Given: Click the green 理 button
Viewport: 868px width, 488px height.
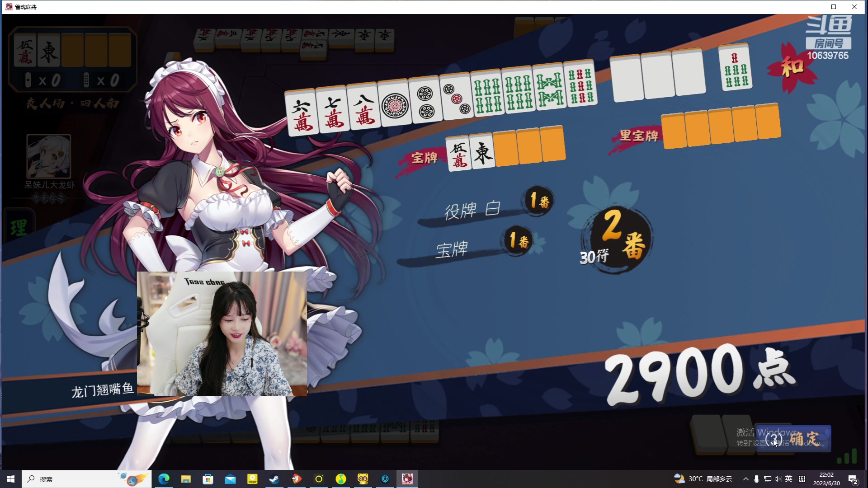Looking at the screenshot, I should click(x=19, y=228).
